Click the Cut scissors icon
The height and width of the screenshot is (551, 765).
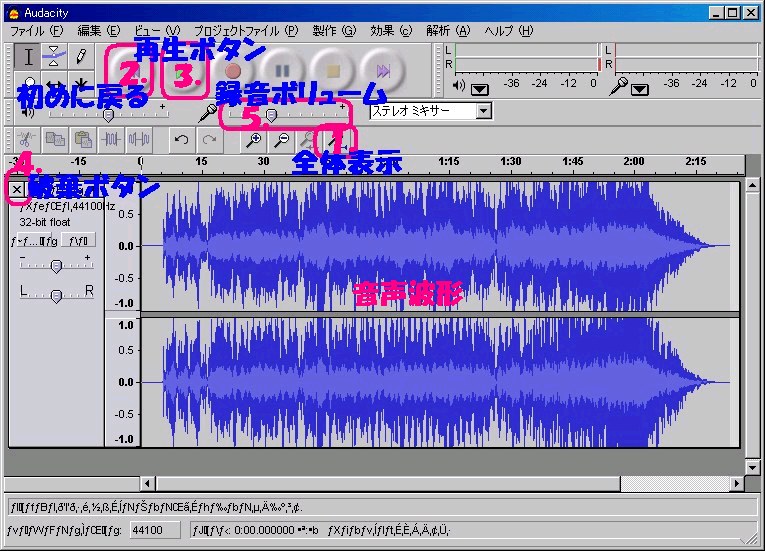26,140
